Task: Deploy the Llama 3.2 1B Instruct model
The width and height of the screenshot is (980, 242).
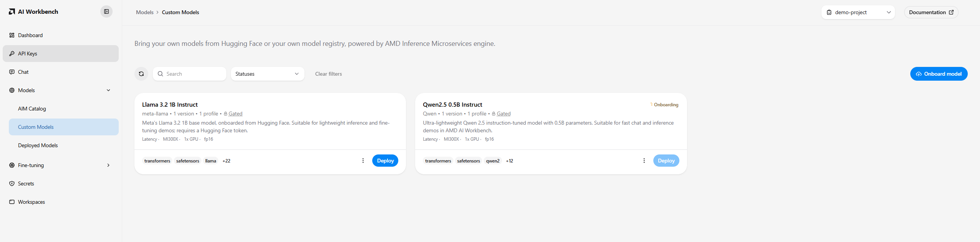Action: click(385, 161)
